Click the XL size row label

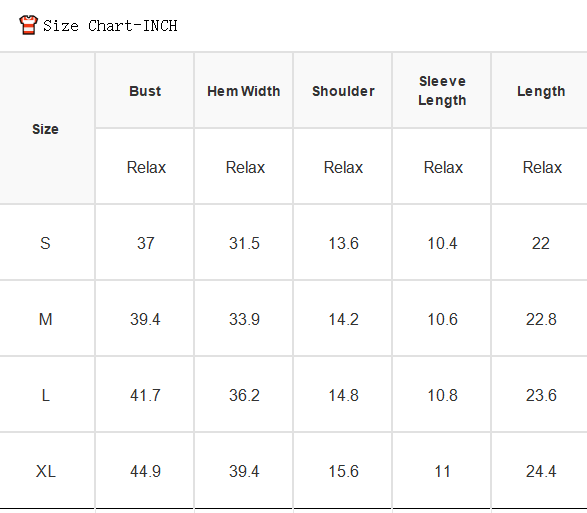point(46,471)
